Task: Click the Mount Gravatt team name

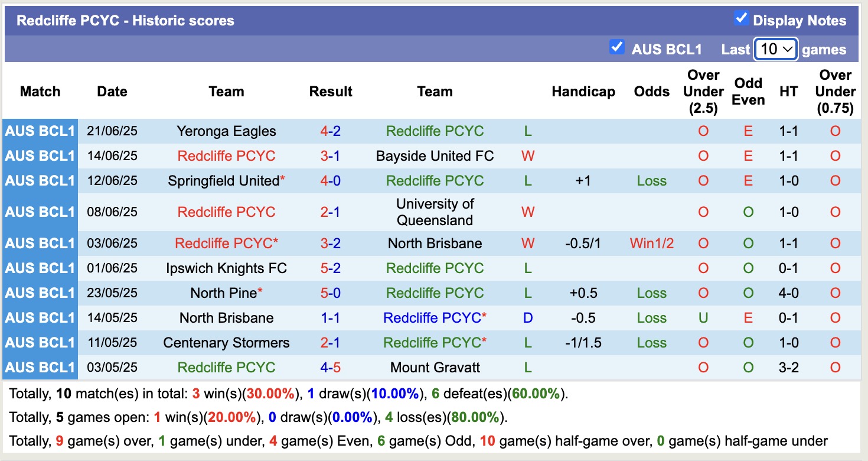Action: [435, 367]
